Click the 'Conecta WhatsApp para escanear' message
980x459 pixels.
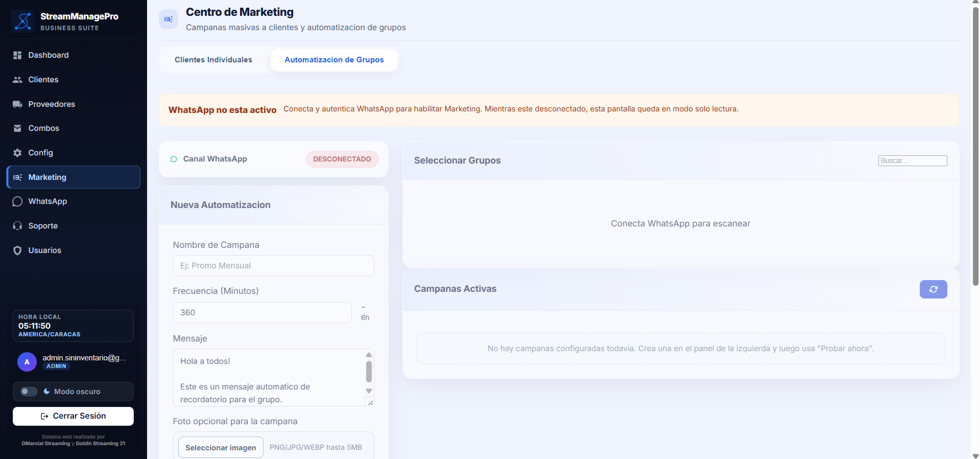pyautogui.click(x=681, y=223)
